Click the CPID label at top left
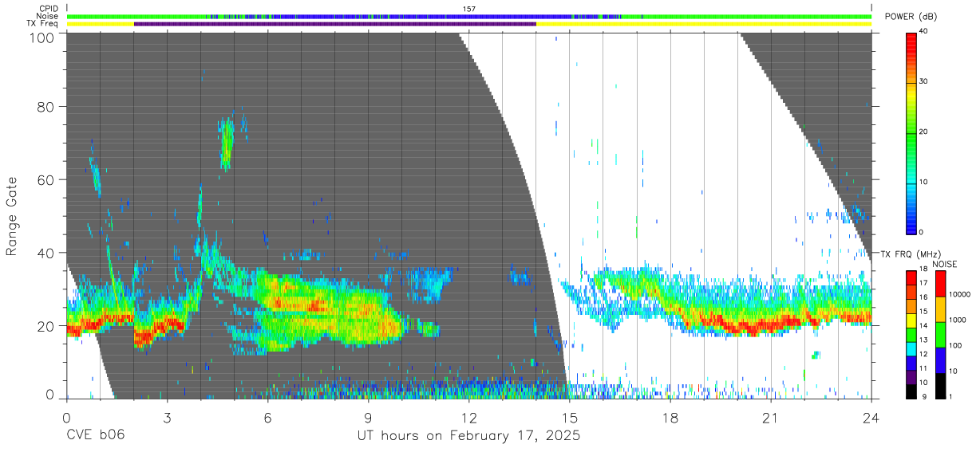This screenshot has width=980, height=452. [47, 9]
